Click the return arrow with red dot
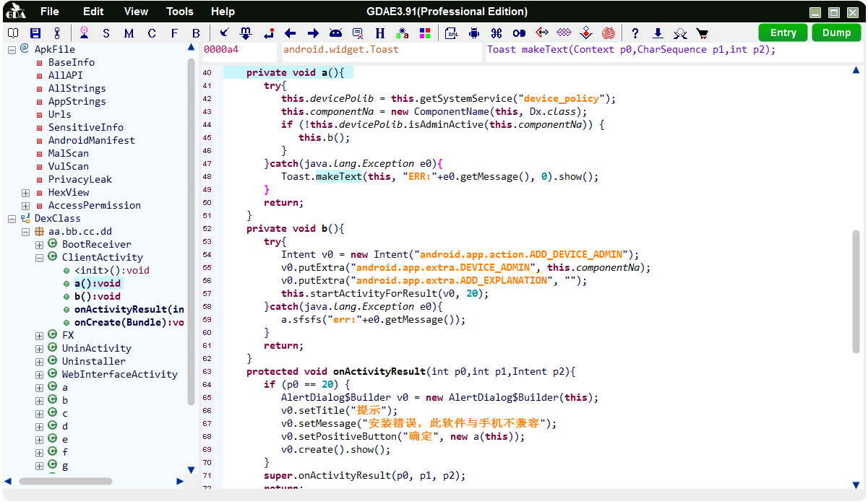This screenshot has height=504, width=868. coord(269,33)
